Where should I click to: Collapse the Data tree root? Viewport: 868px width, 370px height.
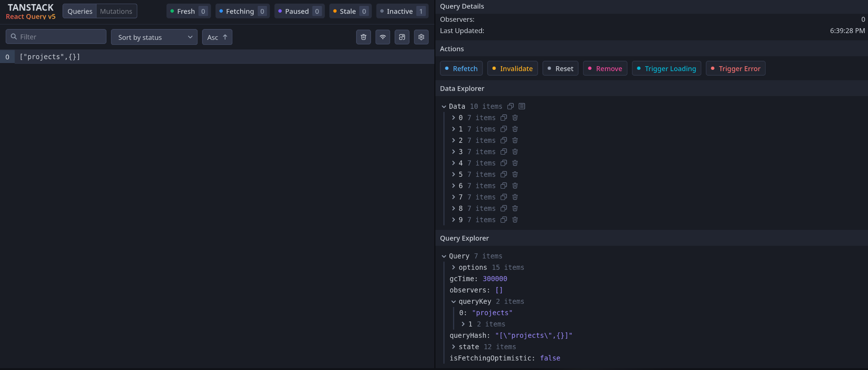444,107
